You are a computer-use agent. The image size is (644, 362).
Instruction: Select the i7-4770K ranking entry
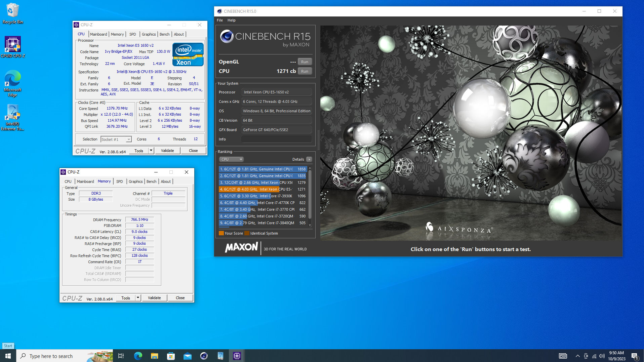click(263, 203)
